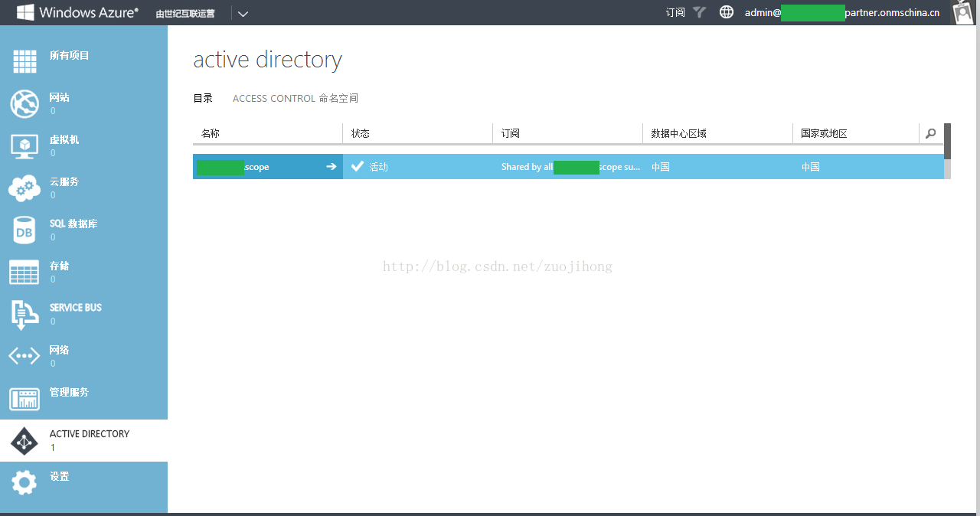Viewport: 980px width, 516px height.
Task: Switch to ACCESS CONTROL 命名空间 tab
Action: (x=296, y=98)
